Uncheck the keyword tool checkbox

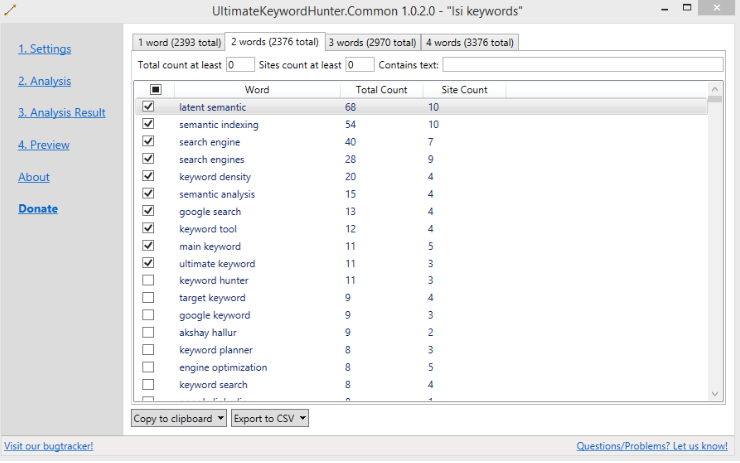tap(148, 228)
